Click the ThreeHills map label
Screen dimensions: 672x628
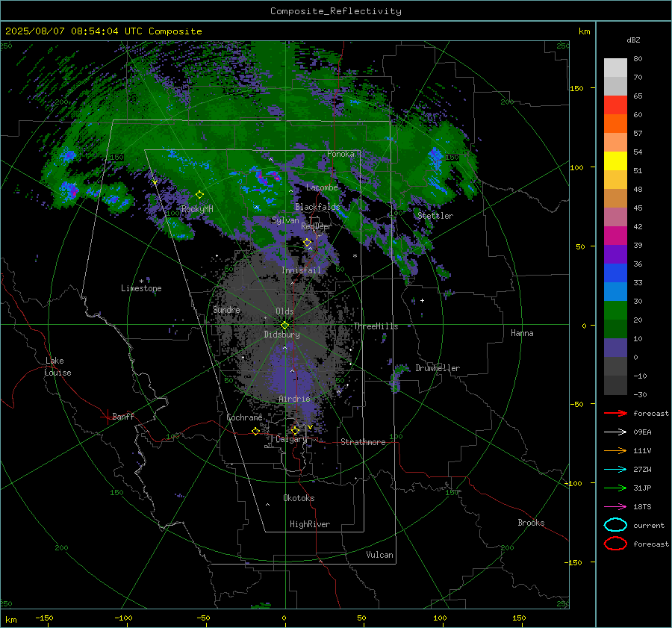[x=376, y=326]
